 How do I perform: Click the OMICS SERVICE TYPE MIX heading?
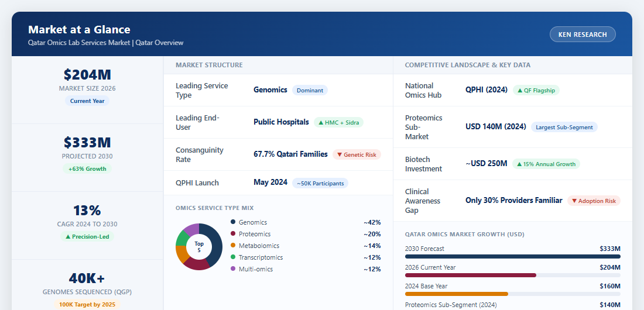coord(215,208)
